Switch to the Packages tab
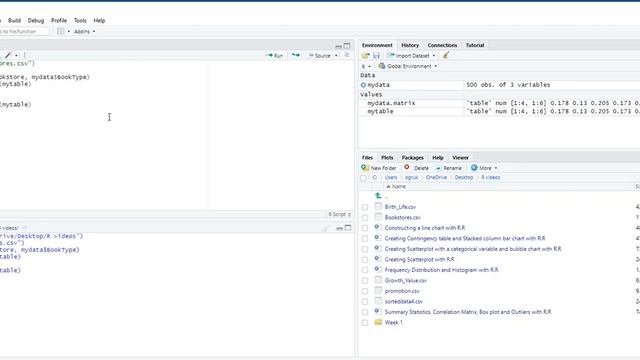Image resolution: width=640 pixels, height=360 pixels. click(412, 158)
